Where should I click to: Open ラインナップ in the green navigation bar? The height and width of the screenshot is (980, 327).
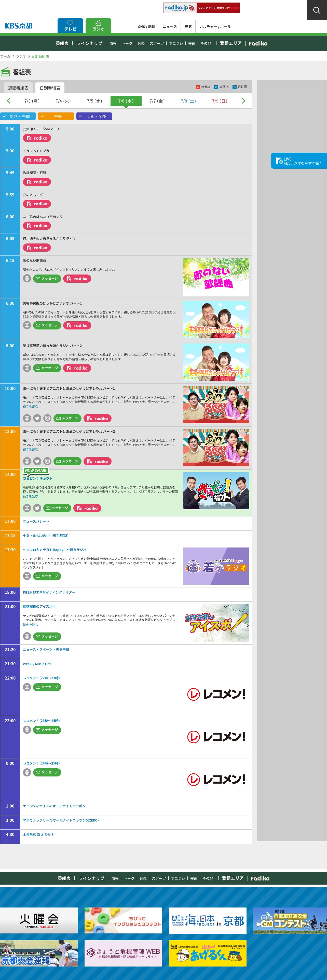[x=89, y=43]
